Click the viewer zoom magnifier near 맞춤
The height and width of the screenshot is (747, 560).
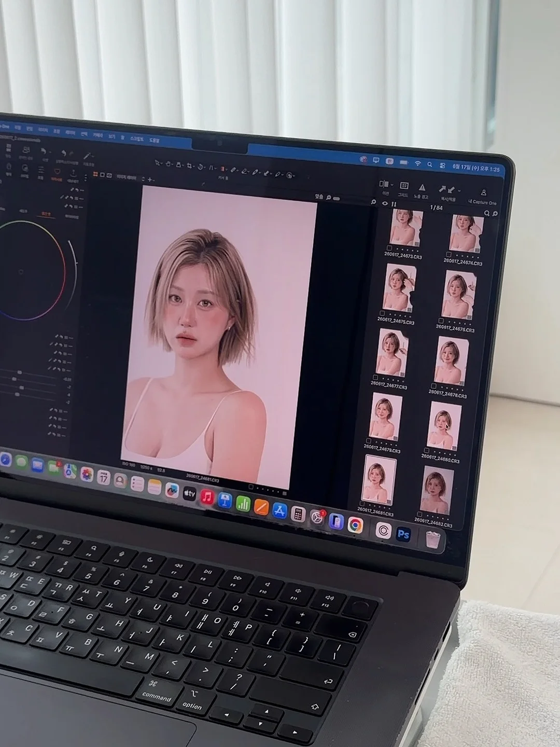coord(328,198)
